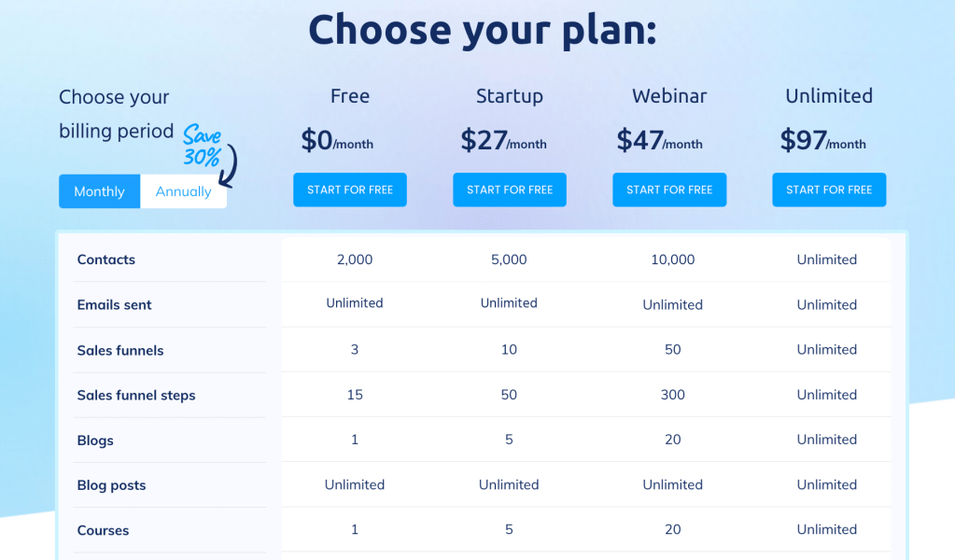The image size is (955, 560).
Task: Click the 10,000 contacts cell for Webinar
Action: tap(673, 259)
